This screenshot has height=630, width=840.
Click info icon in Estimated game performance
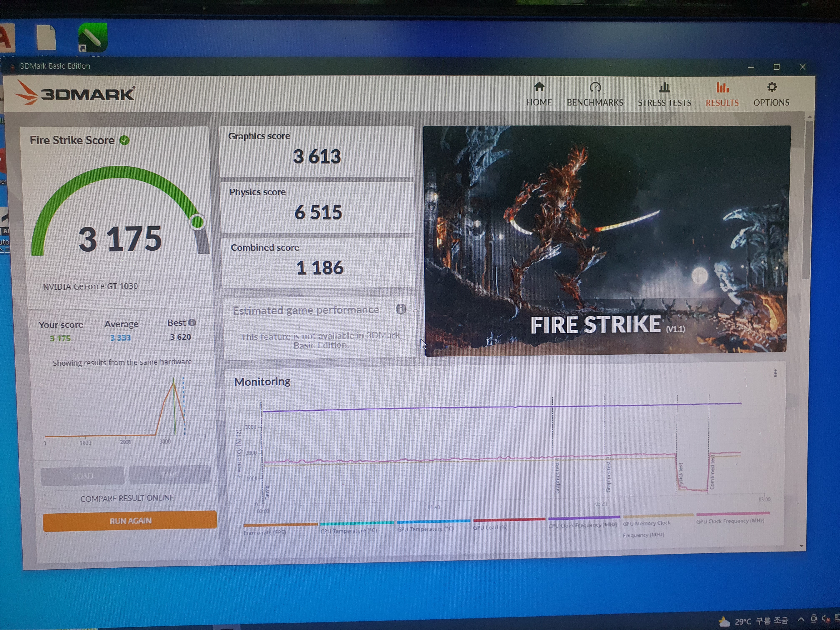pyautogui.click(x=401, y=309)
